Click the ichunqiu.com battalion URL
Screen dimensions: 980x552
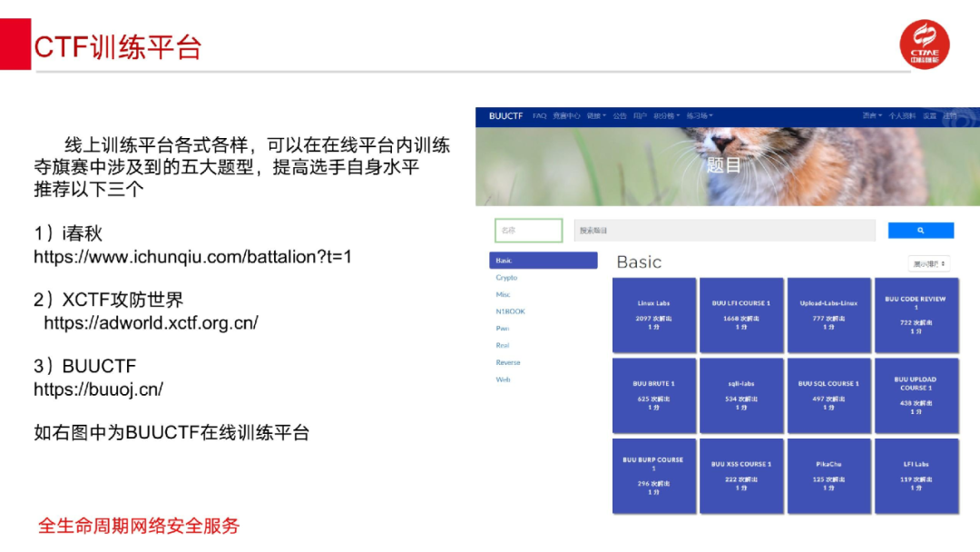pos(192,257)
